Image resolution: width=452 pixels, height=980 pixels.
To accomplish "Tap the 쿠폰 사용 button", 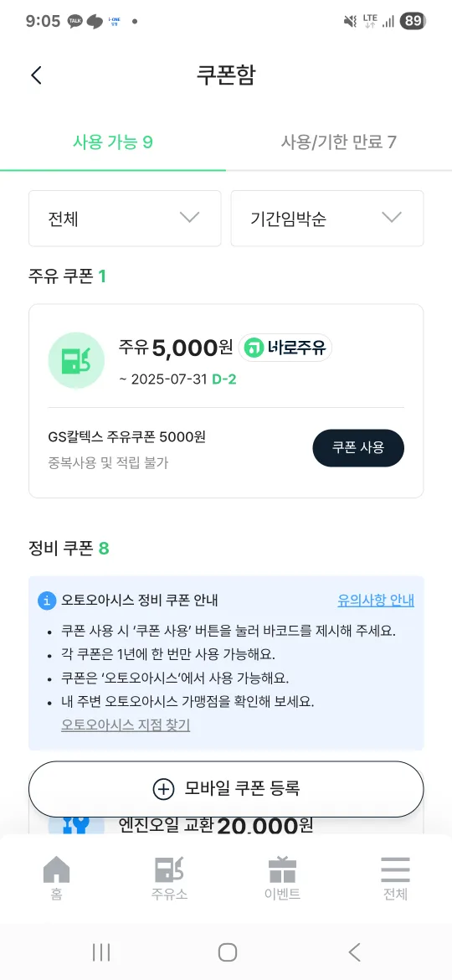I will point(358,447).
